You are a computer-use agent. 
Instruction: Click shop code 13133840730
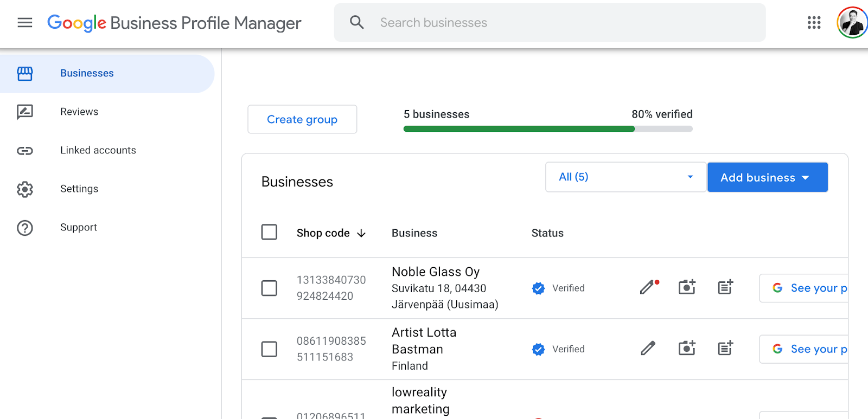(331, 280)
